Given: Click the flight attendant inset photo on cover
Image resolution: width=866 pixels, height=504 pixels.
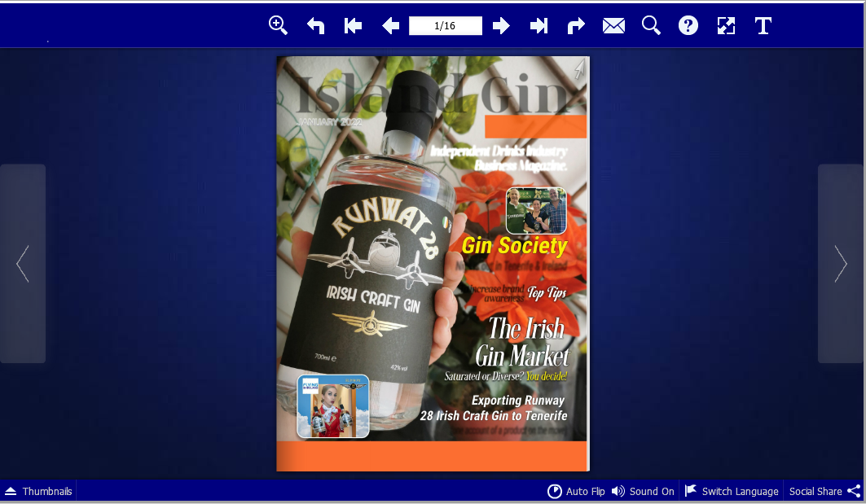Looking at the screenshot, I should (x=333, y=406).
